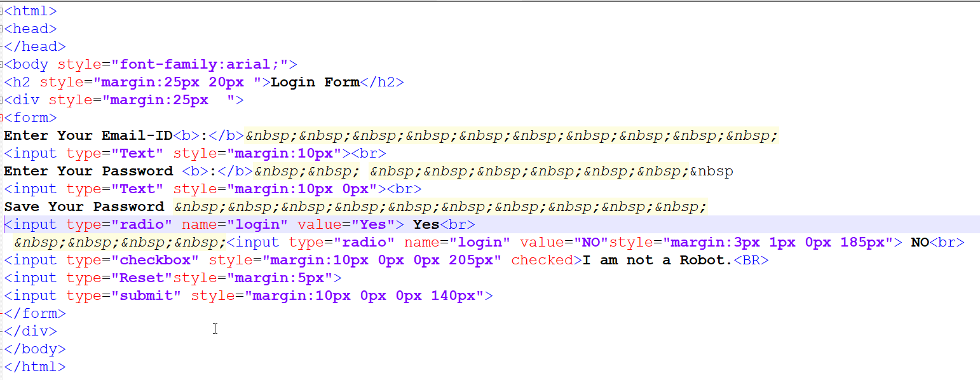
Task: Click the 'I am not a Robot.' text
Action: (658, 260)
